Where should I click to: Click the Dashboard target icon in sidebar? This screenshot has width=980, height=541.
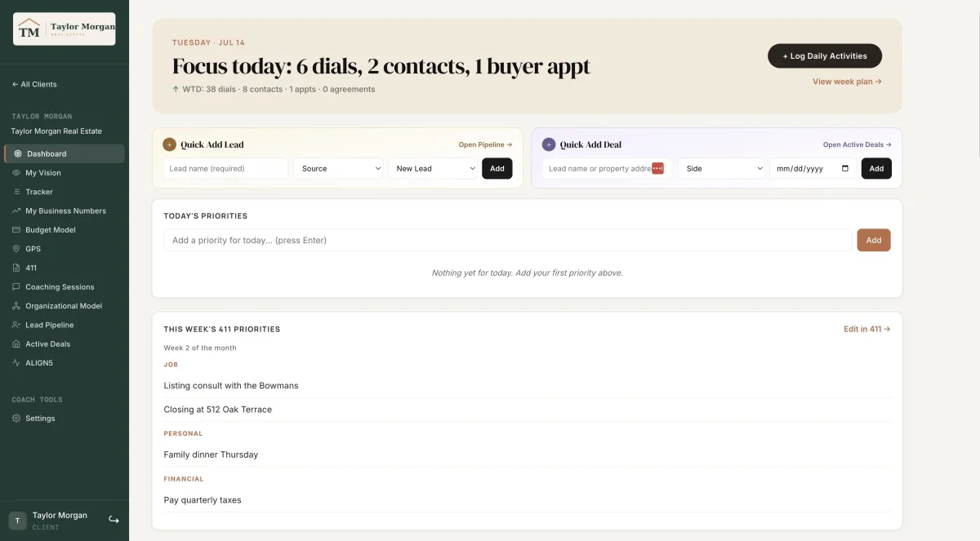[x=18, y=153]
